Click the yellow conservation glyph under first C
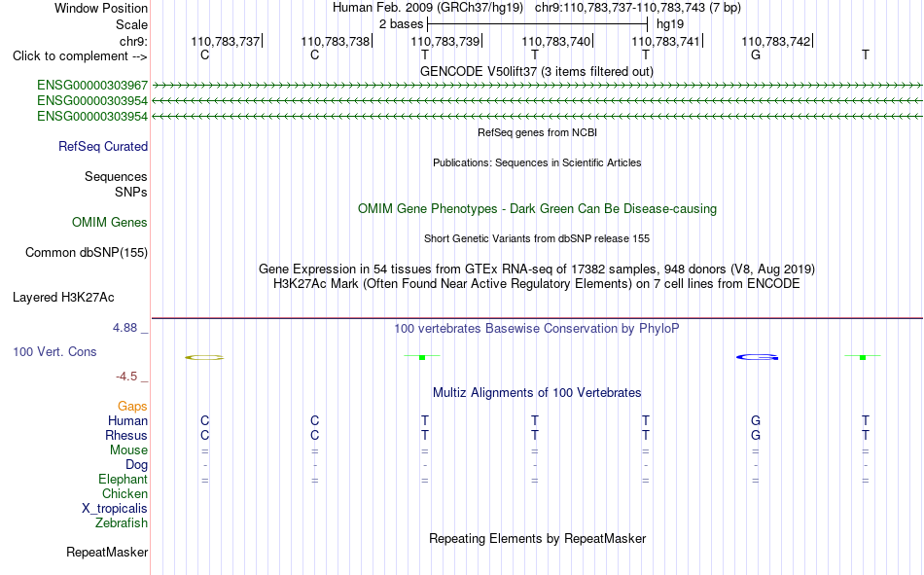924x575 pixels. point(204,357)
